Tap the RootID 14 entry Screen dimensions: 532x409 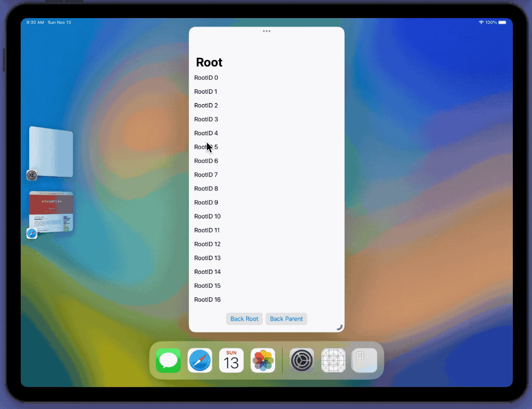point(267,272)
